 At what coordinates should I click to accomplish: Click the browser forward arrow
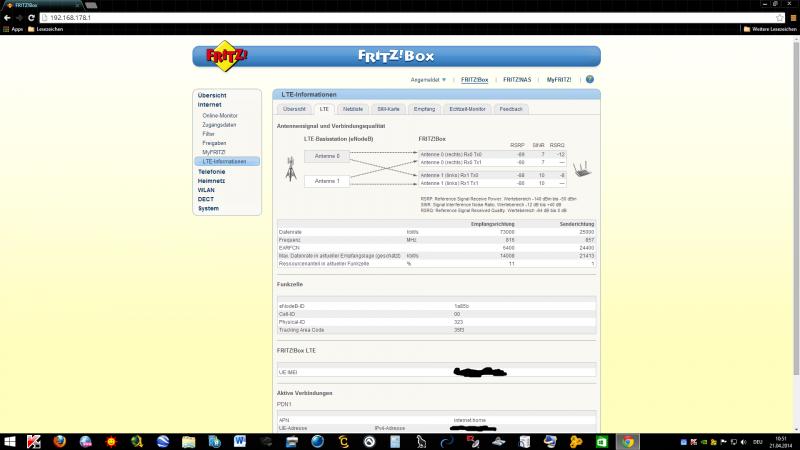[19, 17]
